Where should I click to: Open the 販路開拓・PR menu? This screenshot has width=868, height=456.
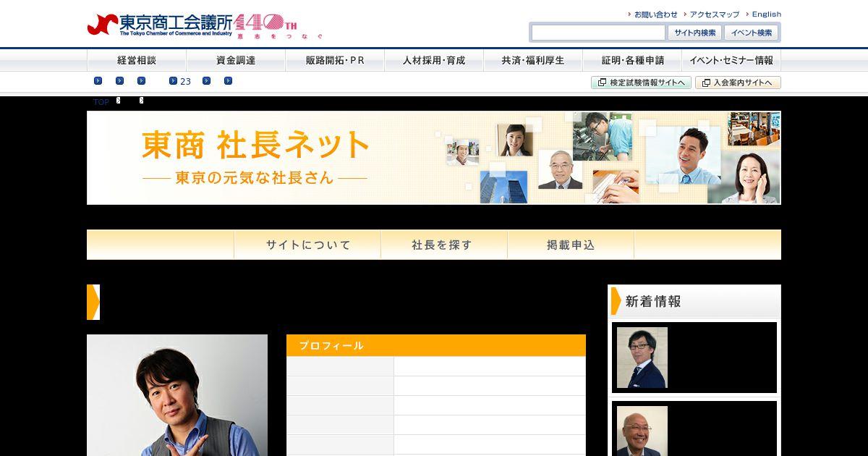click(x=335, y=60)
